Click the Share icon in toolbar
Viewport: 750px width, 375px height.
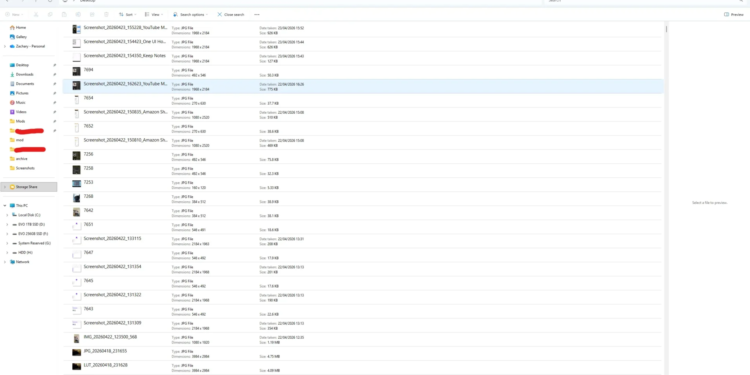92,15
